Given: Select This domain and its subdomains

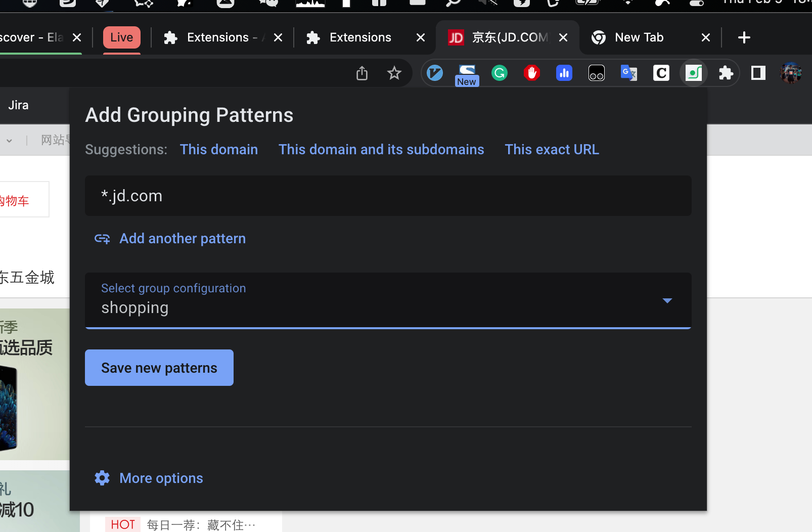Looking at the screenshot, I should pos(381,150).
